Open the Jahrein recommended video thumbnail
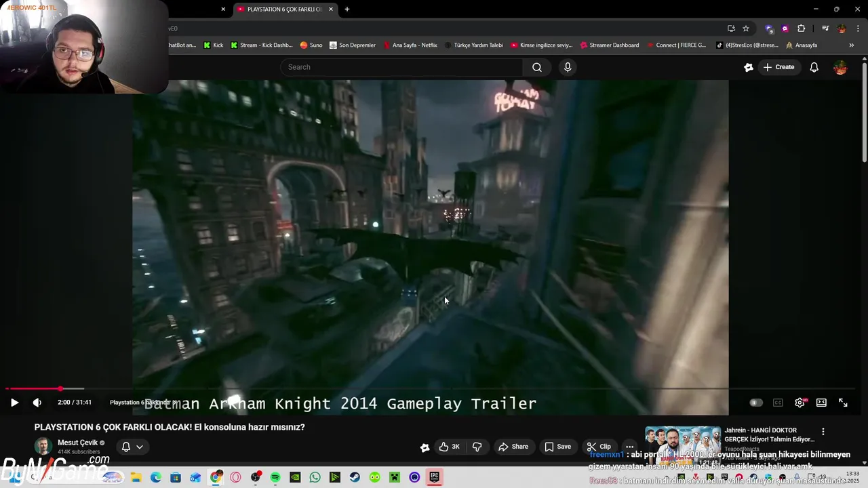Image resolution: width=868 pixels, height=488 pixels. (x=682, y=447)
